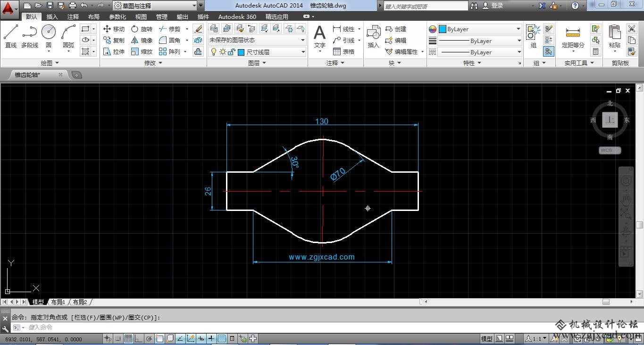The image size is (644, 345).
Task: Toggle object snap in status bar
Action: (159, 338)
